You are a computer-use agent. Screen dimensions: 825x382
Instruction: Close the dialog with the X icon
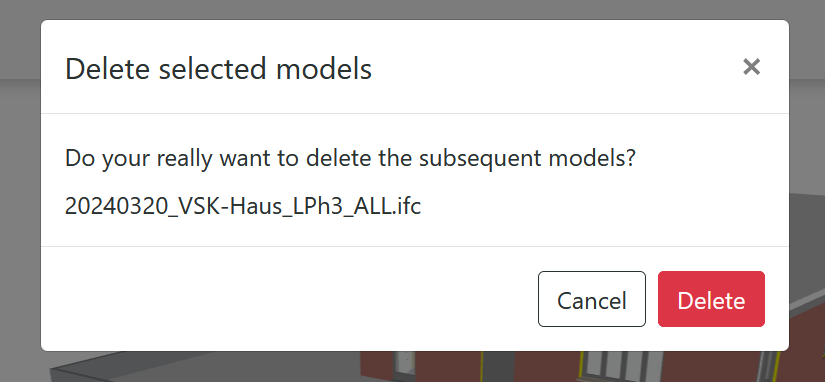click(751, 67)
